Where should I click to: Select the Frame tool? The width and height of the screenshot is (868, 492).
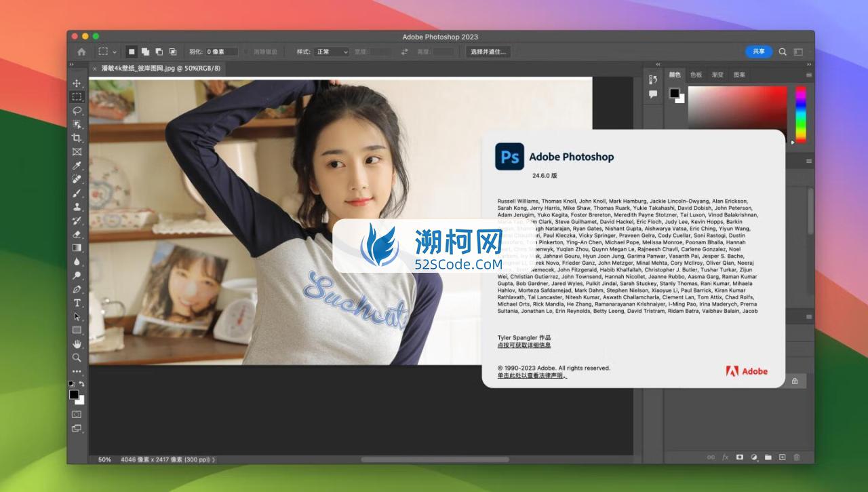coord(77,152)
